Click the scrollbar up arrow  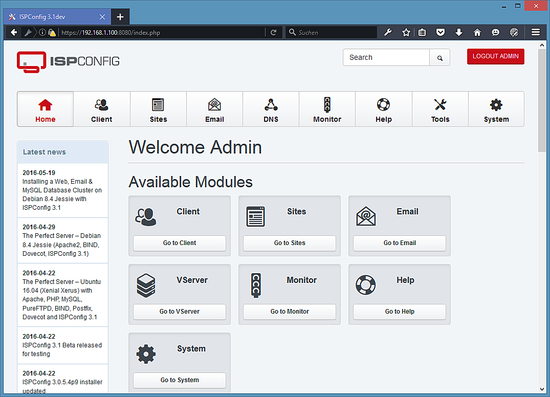[x=542, y=45]
